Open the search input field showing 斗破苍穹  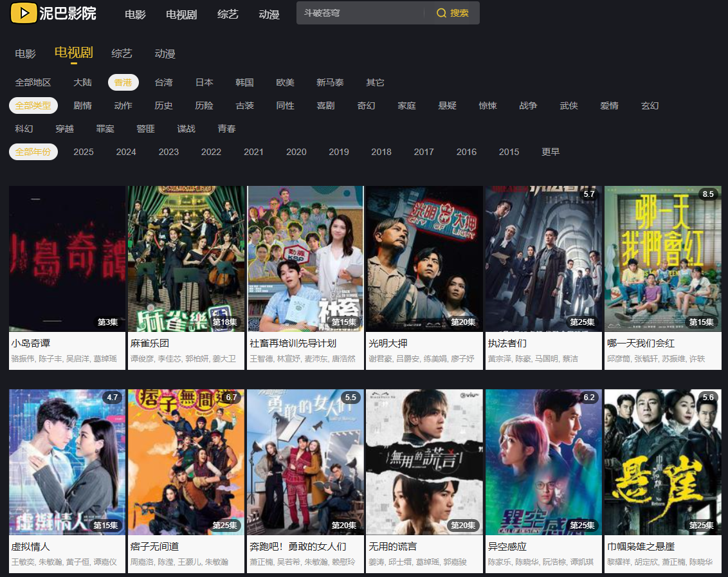tap(360, 12)
